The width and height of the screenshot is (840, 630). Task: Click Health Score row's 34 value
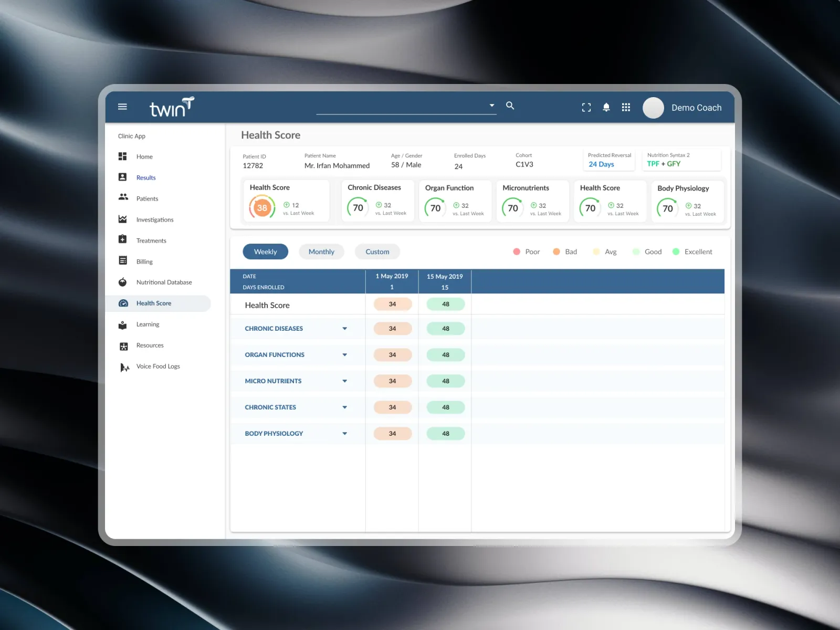point(392,304)
